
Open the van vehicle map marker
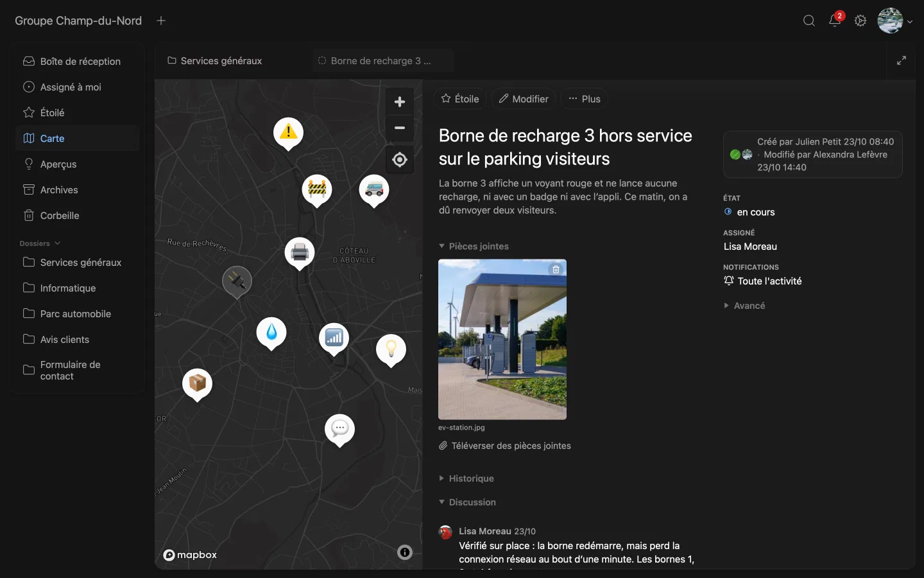click(374, 189)
